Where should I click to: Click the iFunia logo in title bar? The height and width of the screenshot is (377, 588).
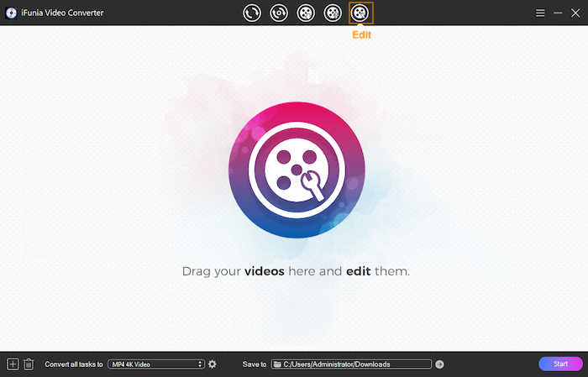coord(11,13)
